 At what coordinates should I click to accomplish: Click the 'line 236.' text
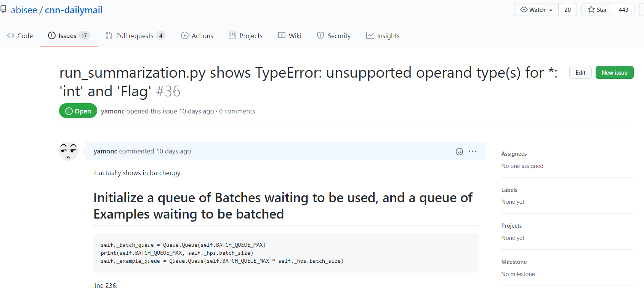coord(106,285)
